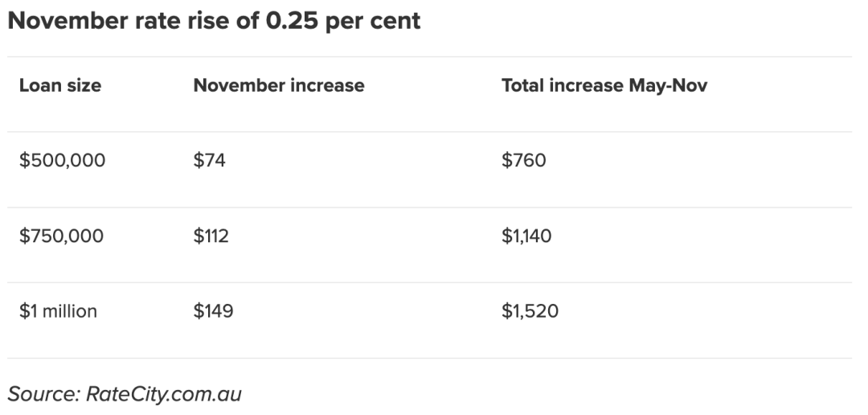The image size is (868, 415).
Task: Click the word November in the title
Action: (68, 21)
